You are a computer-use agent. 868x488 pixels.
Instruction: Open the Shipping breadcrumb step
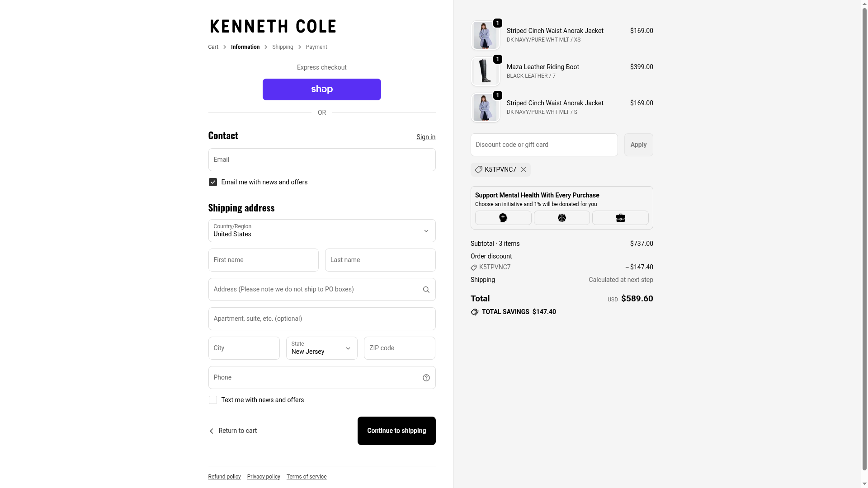click(x=283, y=47)
